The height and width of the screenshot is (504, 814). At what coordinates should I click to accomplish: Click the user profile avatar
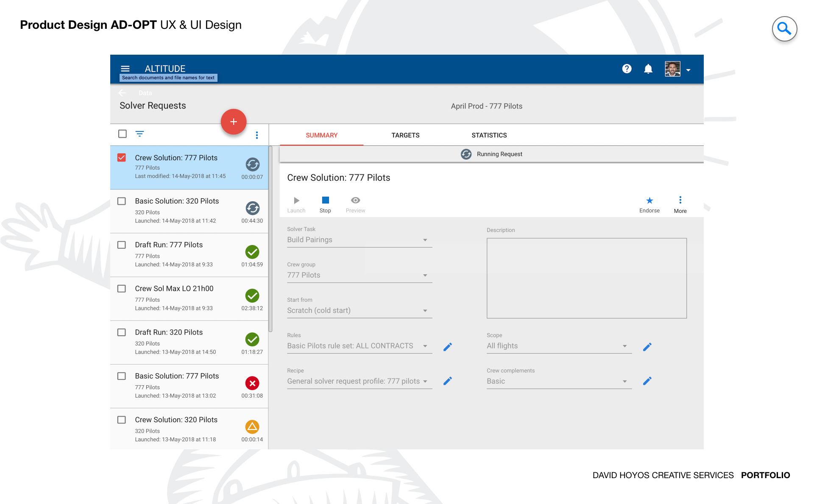[672, 69]
